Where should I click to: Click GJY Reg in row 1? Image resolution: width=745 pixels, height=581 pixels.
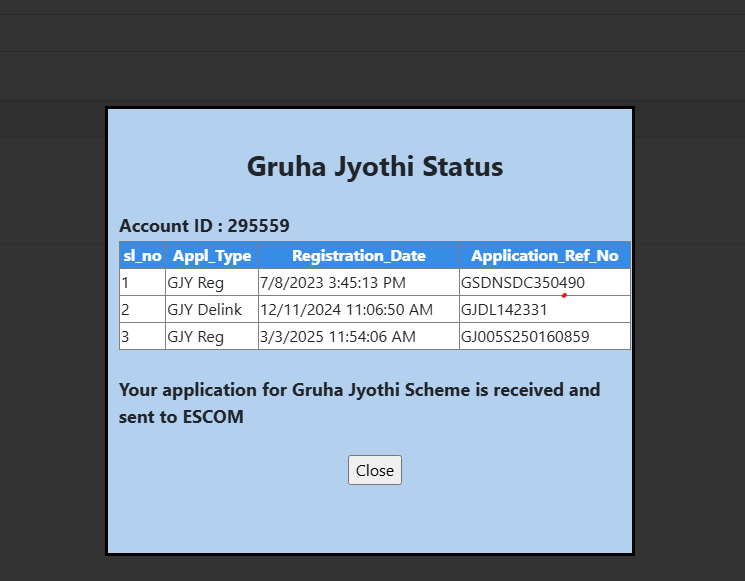[x=195, y=283]
